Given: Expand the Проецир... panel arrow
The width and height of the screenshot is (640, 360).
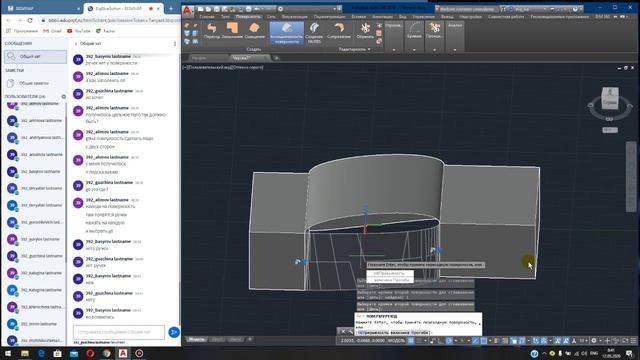Looking at the screenshot, I should tap(434, 50).
